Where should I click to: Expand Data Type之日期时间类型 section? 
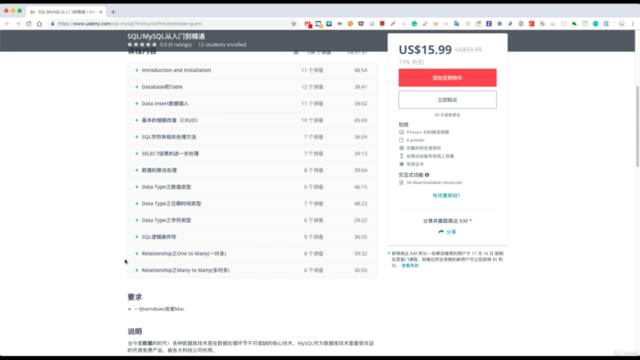(252, 204)
